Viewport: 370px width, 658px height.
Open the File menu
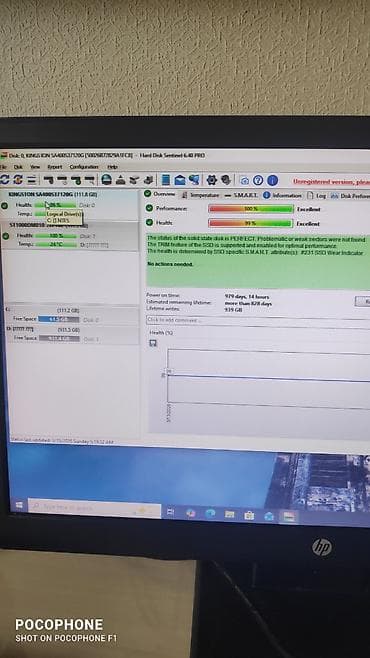tap(3, 167)
